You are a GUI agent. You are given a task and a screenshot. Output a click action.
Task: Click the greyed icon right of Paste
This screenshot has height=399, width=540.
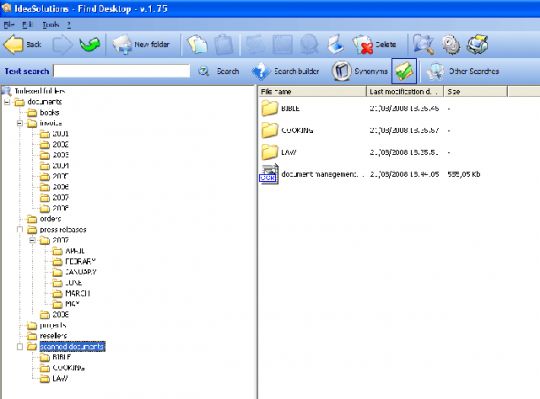[x=255, y=44]
